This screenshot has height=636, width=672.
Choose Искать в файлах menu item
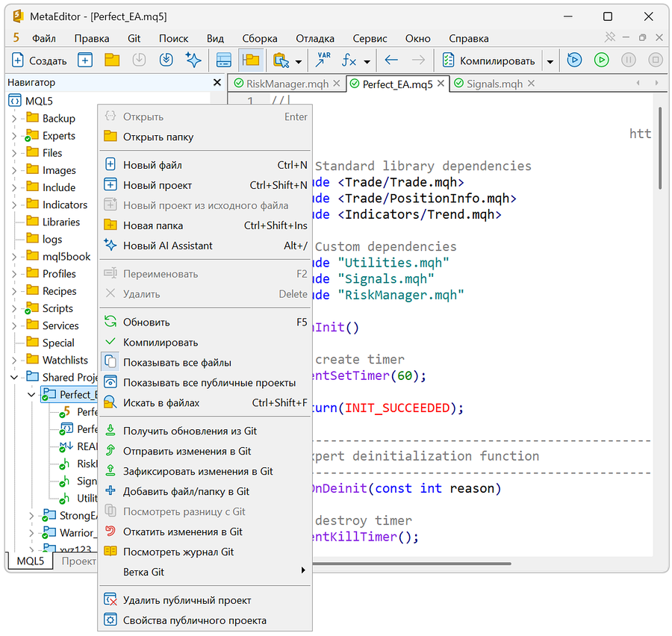205,403
